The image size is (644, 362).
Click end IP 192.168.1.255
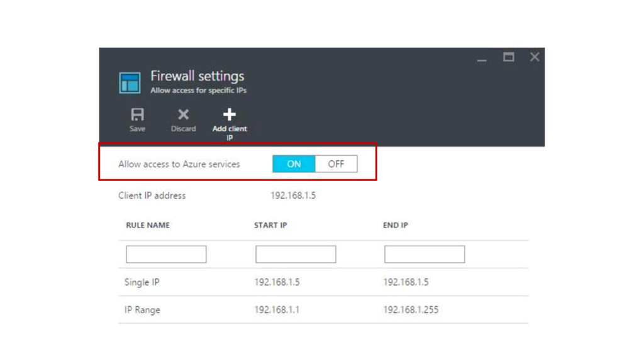[411, 309]
